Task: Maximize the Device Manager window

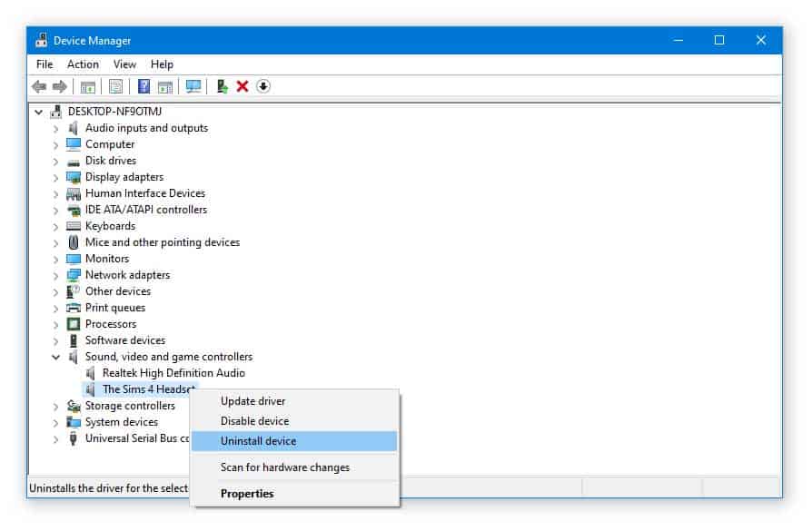Action: pyautogui.click(x=718, y=40)
